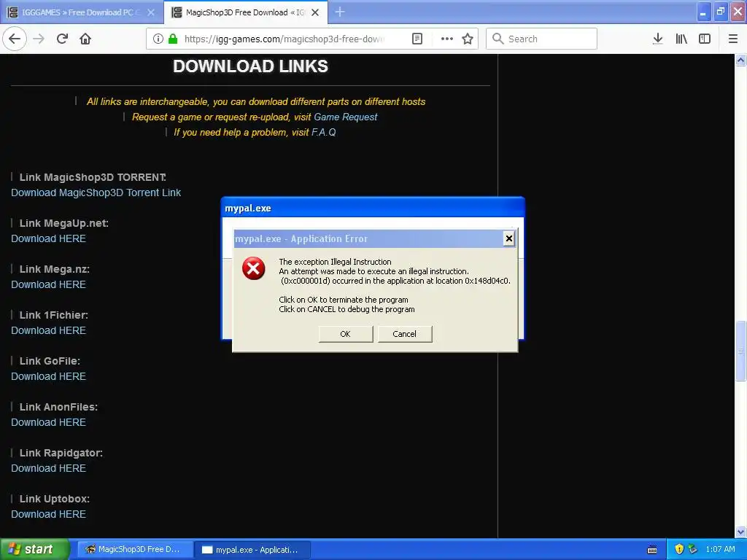
Task: Click the Link MagicShop3D TORRENT label
Action: click(93, 177)
